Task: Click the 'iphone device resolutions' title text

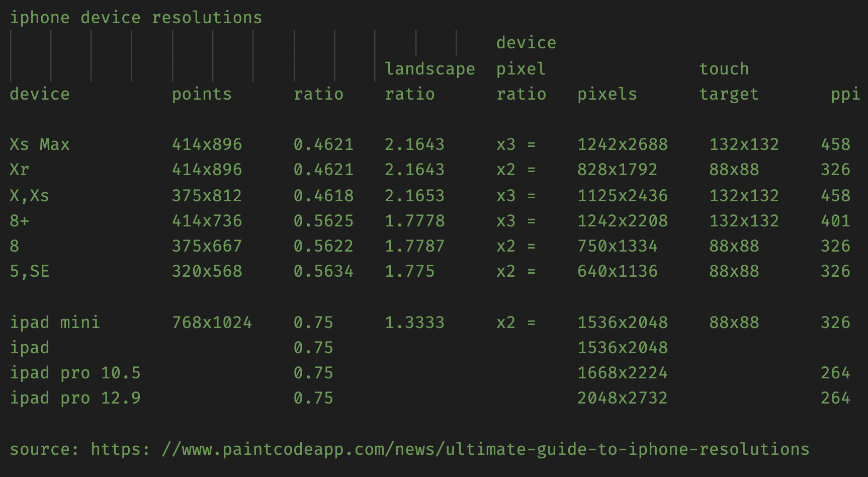Action: (x=136, y=18)
